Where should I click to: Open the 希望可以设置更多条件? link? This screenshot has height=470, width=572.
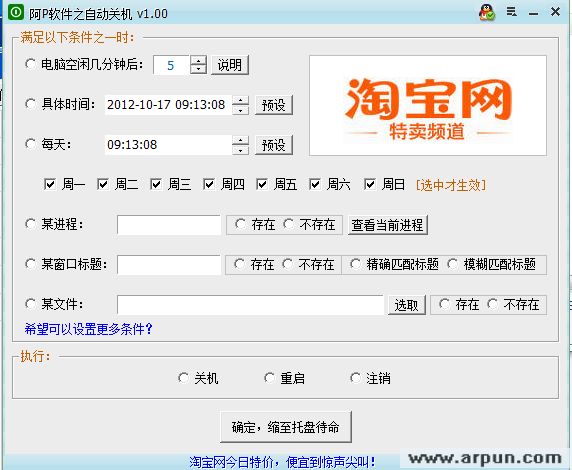click(x=88, y=329)
